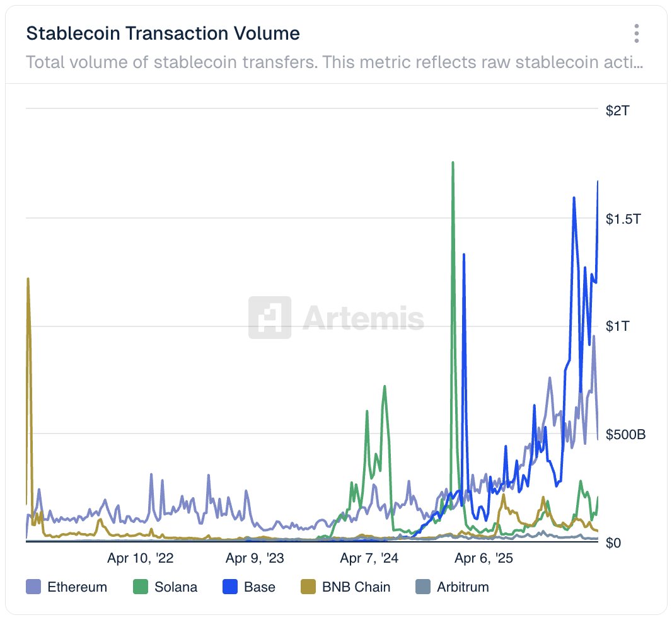The image size is (672, 620).
Task: Click the Arbitrum legend color swatch
Action: pyautogui.click(x=423, y=587)
